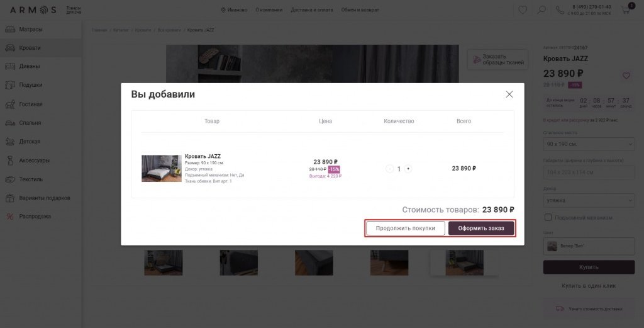Open 'Кровать JAZZ' product link in popup
This screenshot has height=328, width=644.
(x=203, y=156)
